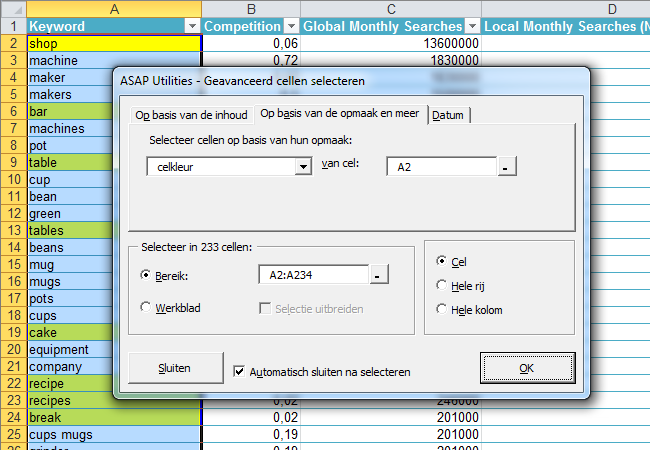The width and height of the screenshot is (650, 450).
Task: Select row header 19
Action: pos(14,332)
